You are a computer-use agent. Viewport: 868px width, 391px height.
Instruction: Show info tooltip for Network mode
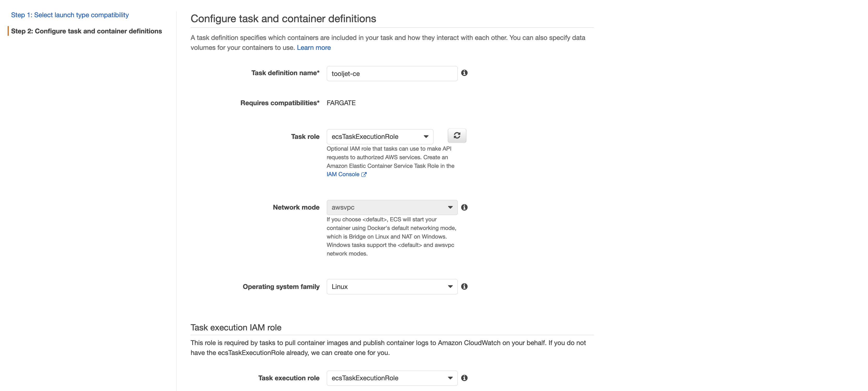(x=464, y=207)
